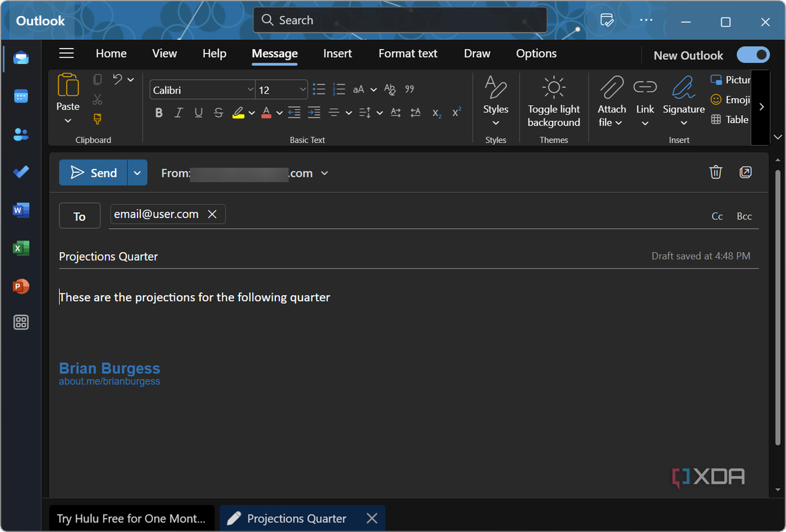This screenshot has width=786, height=532.
Task: Apply subscript formatting
Action: pyautogui.click(x=437, y=113)
